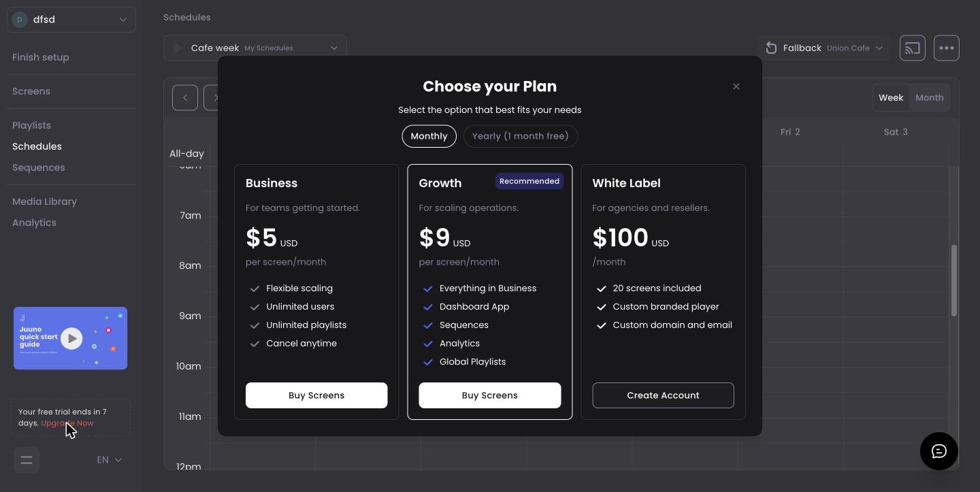Image resolution: width=980 pixels, height=492 pixels.
Task: Select Yearly (1 month free) billing
Action: coord(521,136)
